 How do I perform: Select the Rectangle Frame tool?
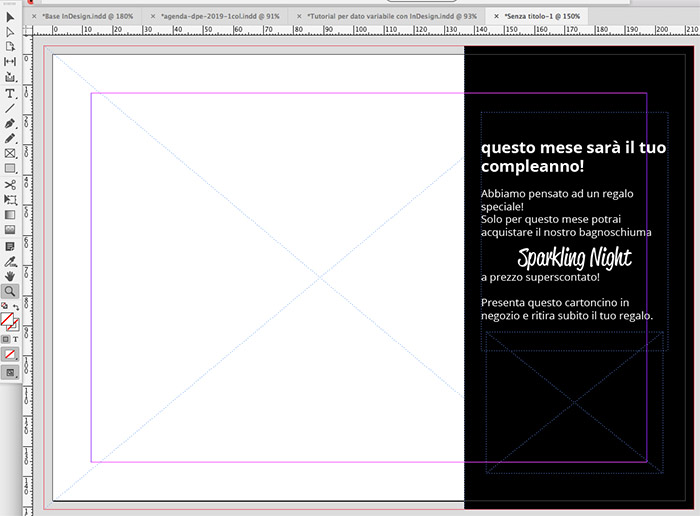point(10,154)
